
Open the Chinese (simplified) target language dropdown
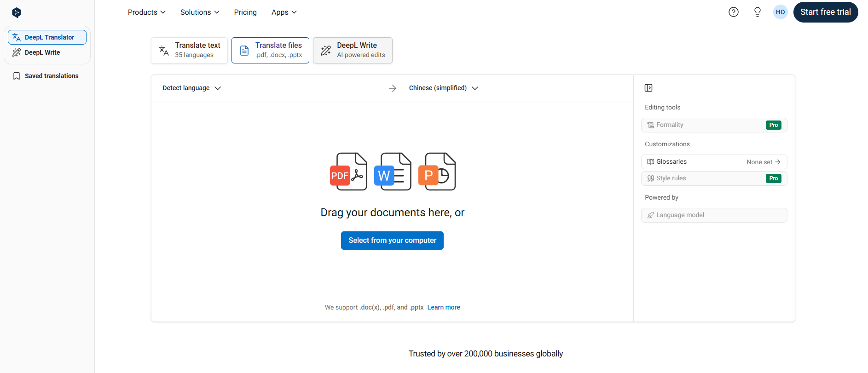[443, 88]
